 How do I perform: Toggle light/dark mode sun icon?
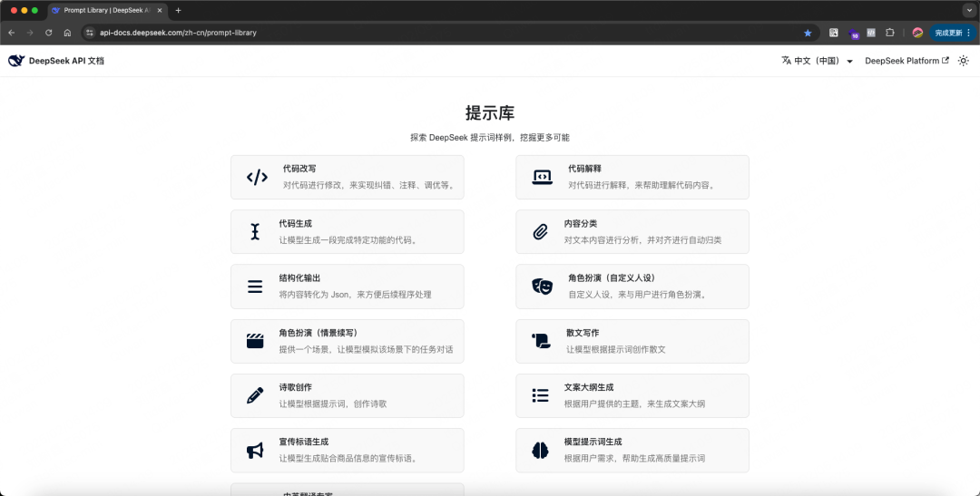tap(963, 61)
